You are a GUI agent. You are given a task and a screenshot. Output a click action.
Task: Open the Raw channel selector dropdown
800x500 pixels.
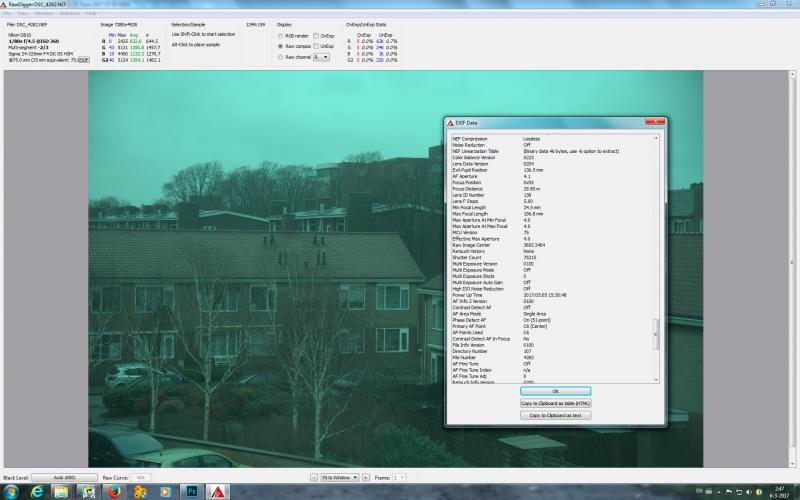point(321,57)
